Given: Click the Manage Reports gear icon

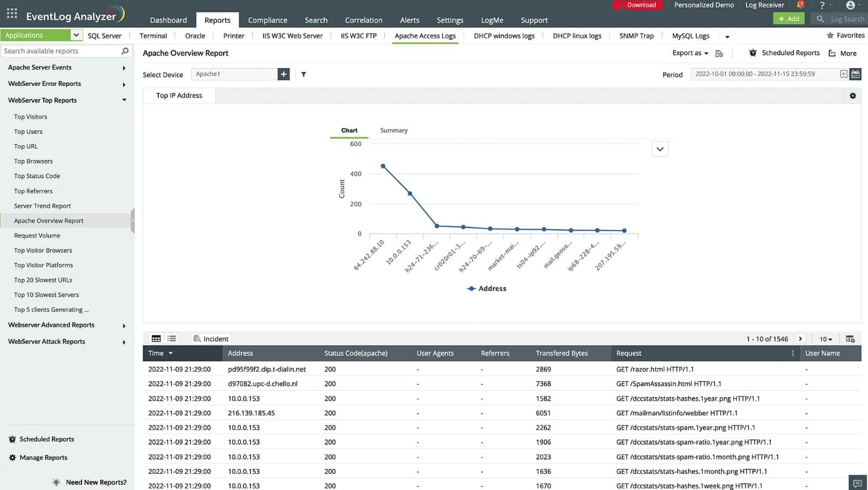Looking at the screenshot, I should [12, 458].
